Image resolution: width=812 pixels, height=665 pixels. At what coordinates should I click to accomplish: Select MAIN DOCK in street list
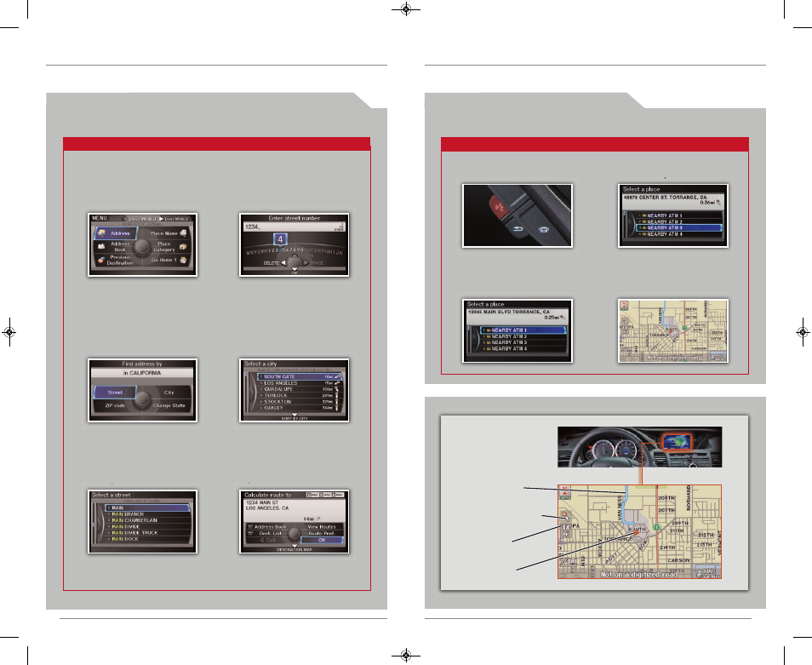click(147, 539)
